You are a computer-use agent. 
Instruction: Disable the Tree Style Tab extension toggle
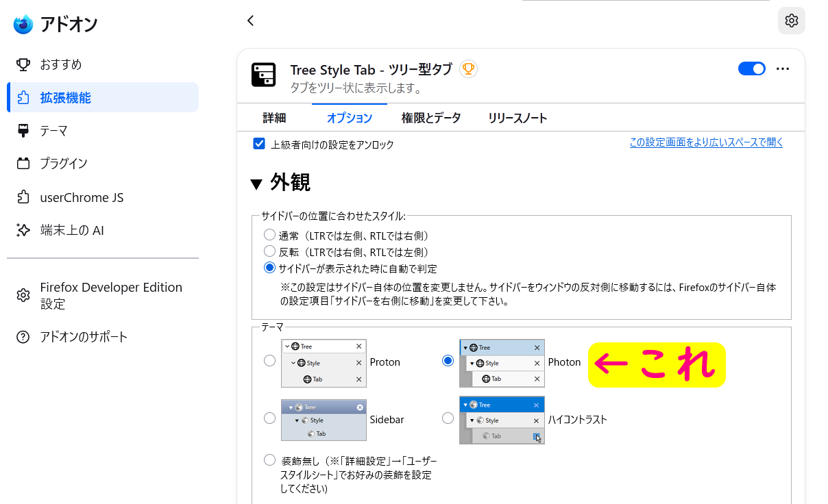(752, 68)
